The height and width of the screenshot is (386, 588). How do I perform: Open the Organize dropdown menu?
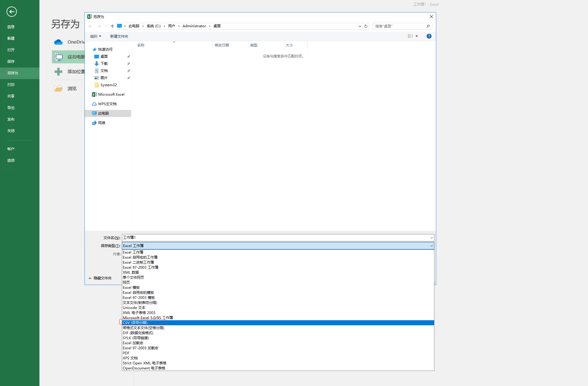tap(95, 36)
